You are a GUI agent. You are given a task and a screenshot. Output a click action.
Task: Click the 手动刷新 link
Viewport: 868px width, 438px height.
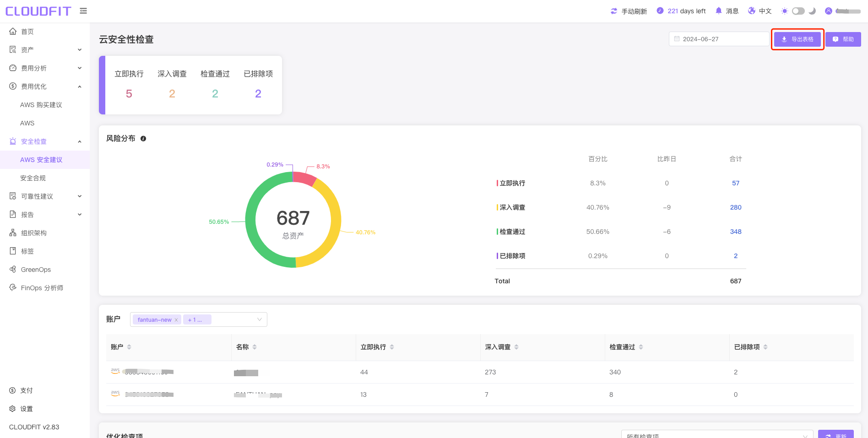click(634, 11)
